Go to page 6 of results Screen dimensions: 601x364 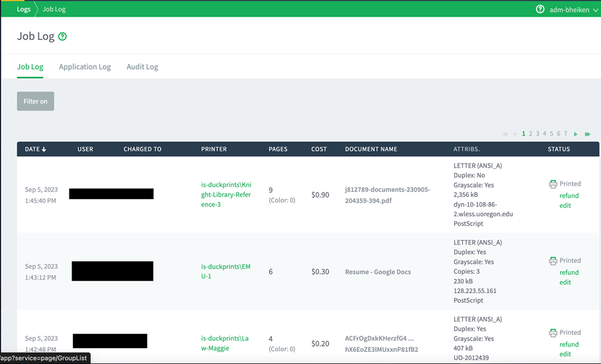click(x=558, y=134)
